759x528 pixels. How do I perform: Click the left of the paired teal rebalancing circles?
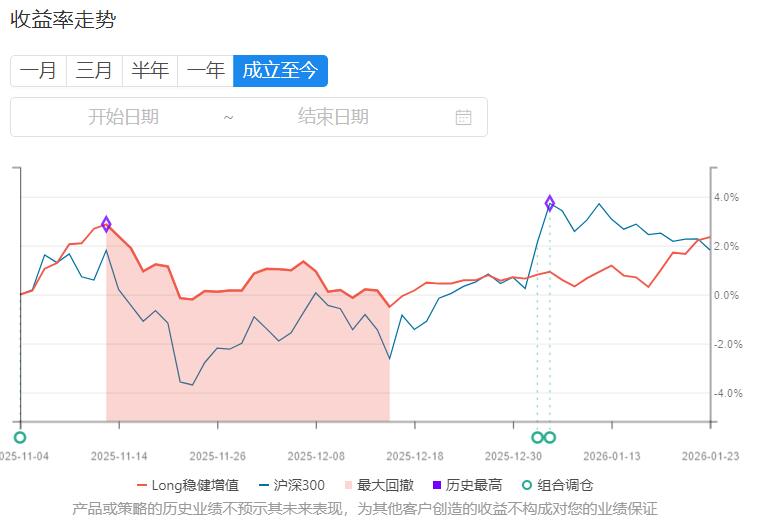pos(537,437)
